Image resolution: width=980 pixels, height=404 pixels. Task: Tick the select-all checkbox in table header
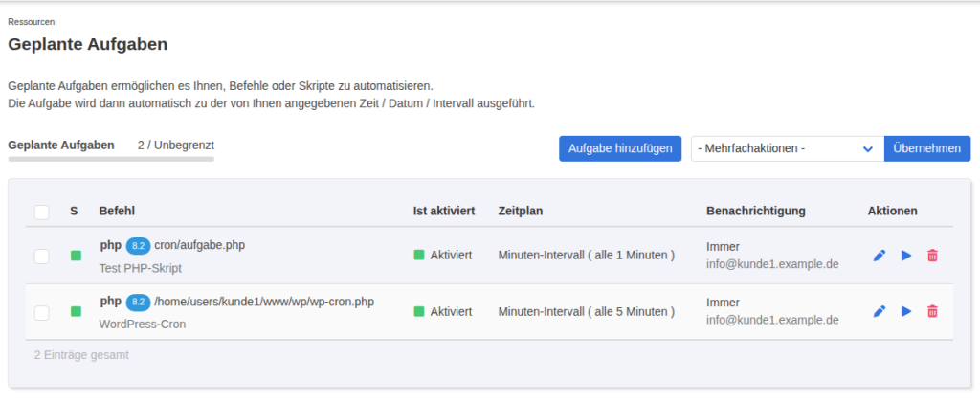42,212
